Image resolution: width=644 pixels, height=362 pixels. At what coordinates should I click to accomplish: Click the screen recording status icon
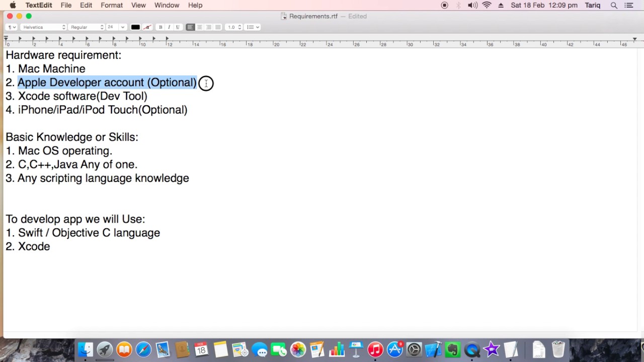tap(444, 5)
